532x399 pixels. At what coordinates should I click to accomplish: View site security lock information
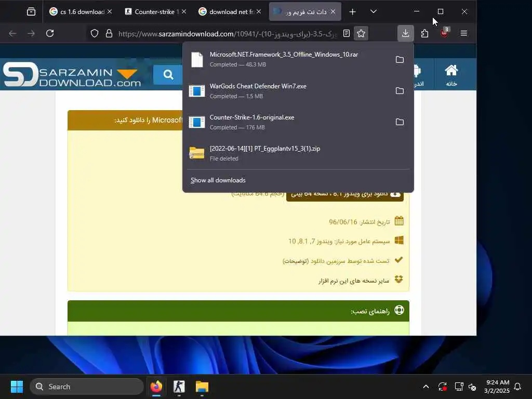[109, 33]
